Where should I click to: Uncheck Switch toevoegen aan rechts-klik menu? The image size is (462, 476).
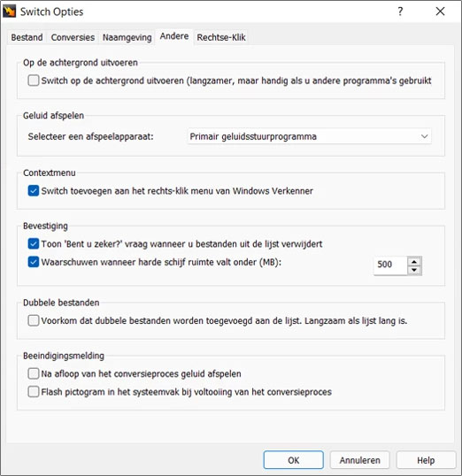pyautogui.click(x=34, y=191)
